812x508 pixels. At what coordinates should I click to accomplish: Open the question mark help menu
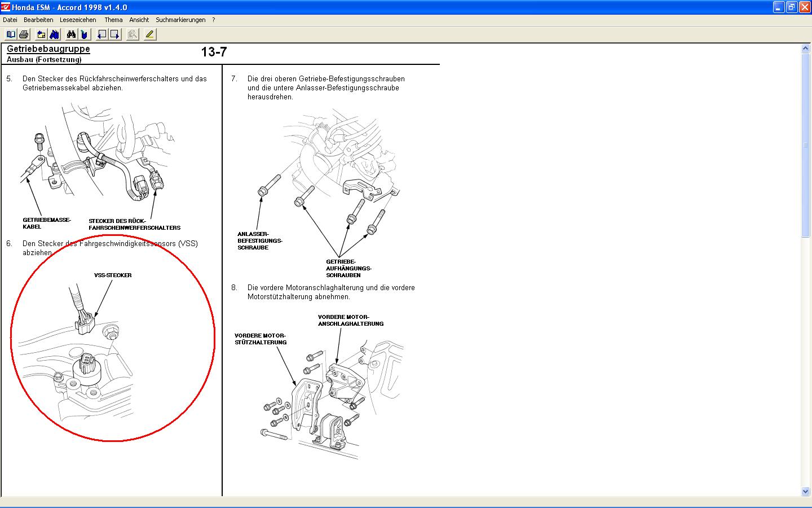214,20
